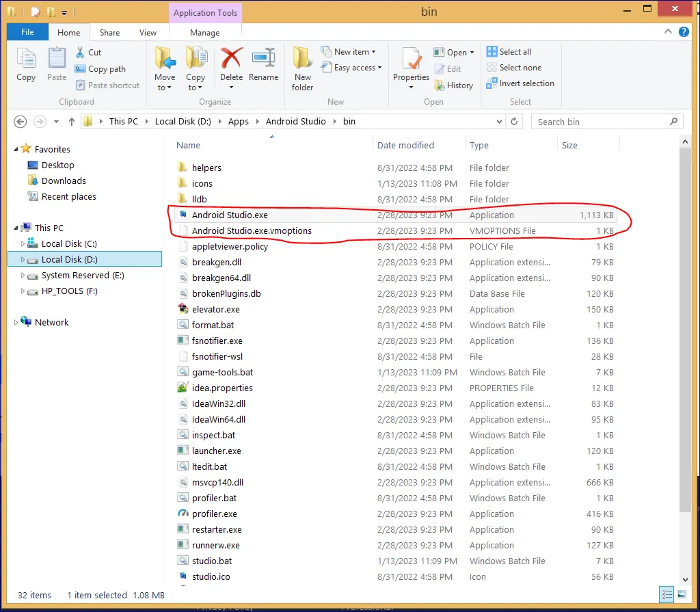Click the Cut scissors icon

click(80, 52)
